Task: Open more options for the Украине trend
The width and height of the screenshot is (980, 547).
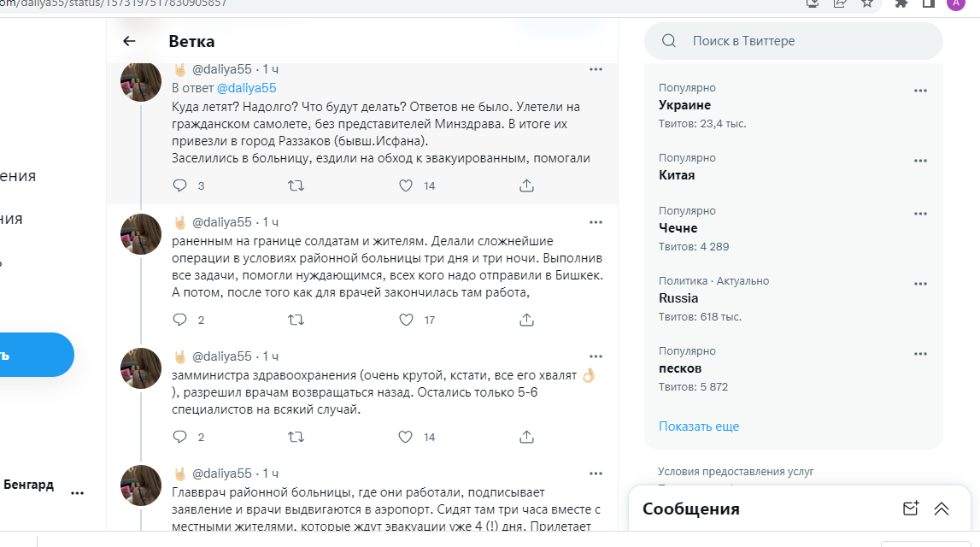Action: click(920, 91)
